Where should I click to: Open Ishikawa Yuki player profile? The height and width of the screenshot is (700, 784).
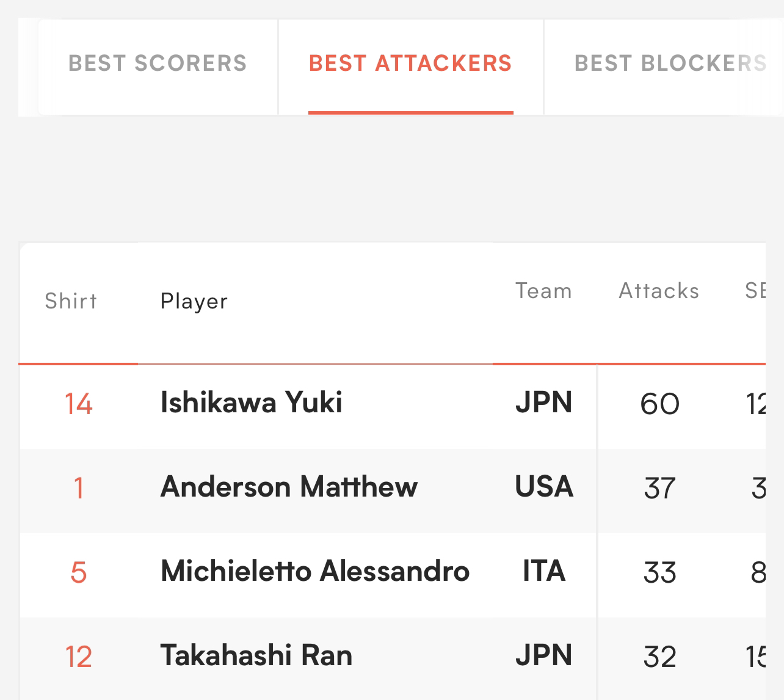point(251,403)
